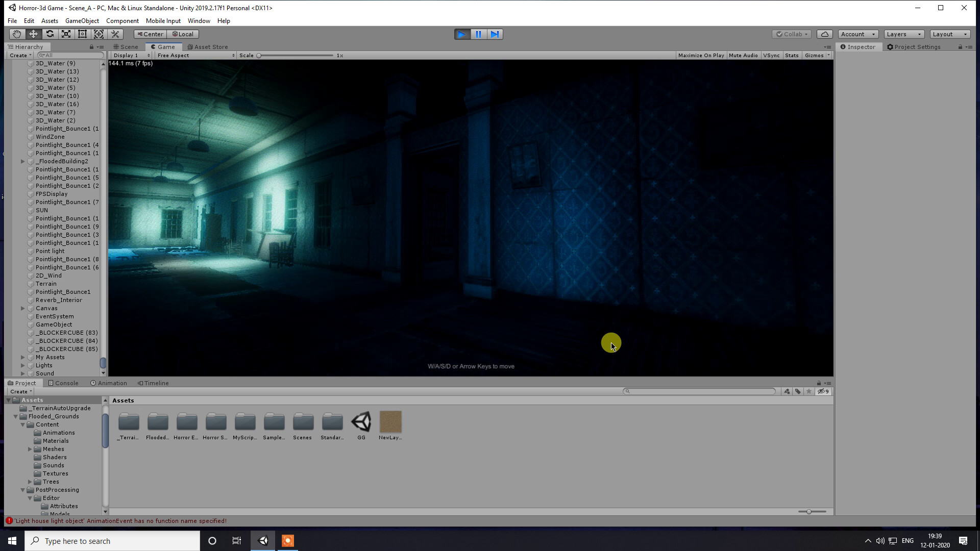
Task: Expand My Assets in Hierarchy
Action: click(23, 357)
